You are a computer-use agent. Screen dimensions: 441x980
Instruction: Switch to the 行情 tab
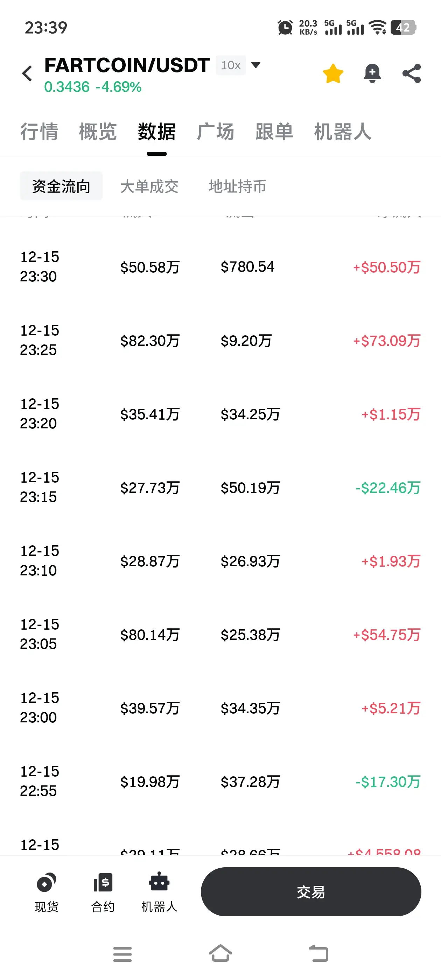tap(39, 132)
